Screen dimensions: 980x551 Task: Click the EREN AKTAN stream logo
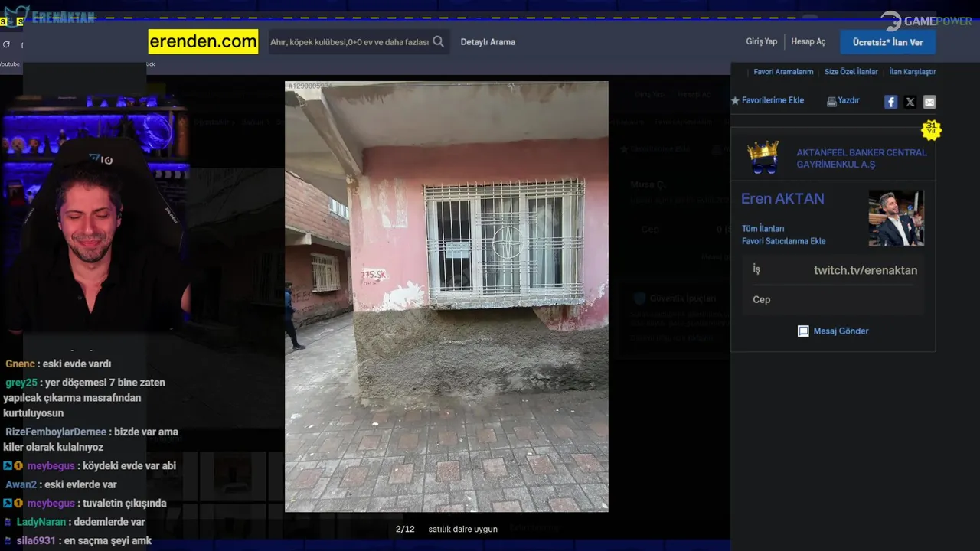pos(50,16)
